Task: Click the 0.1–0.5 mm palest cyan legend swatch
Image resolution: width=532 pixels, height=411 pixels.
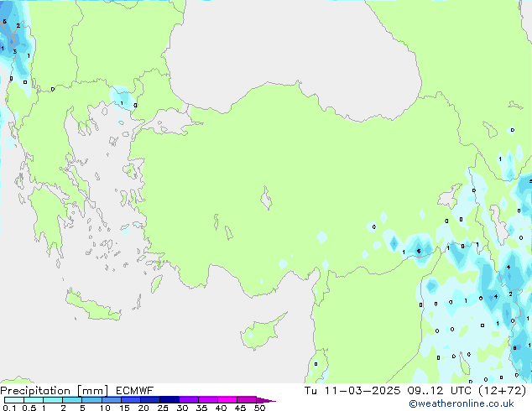Action: 14,400
